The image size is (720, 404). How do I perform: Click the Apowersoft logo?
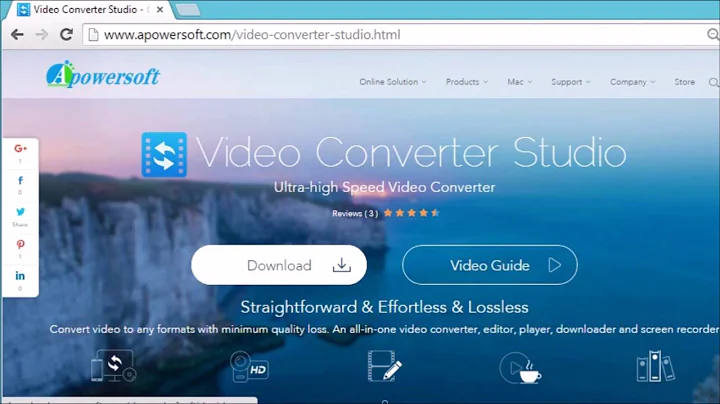click(x=103, y=74)
